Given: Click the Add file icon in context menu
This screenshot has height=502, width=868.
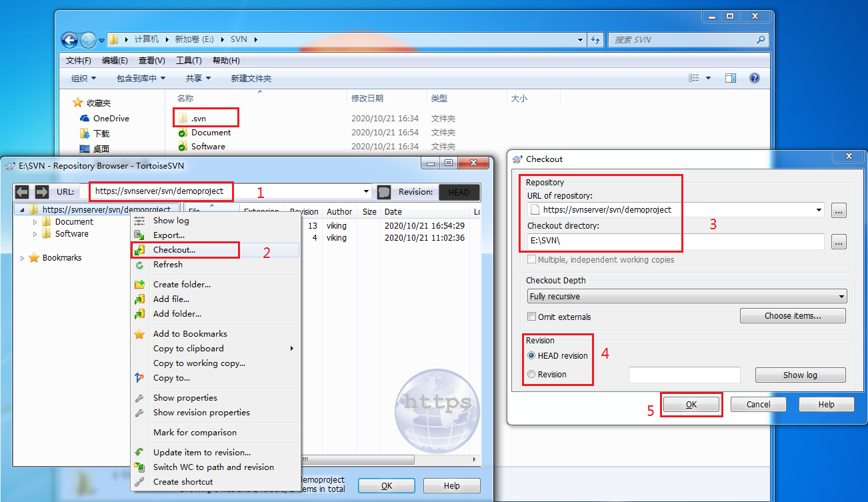Looking at the screenshot, I should 139,299.
